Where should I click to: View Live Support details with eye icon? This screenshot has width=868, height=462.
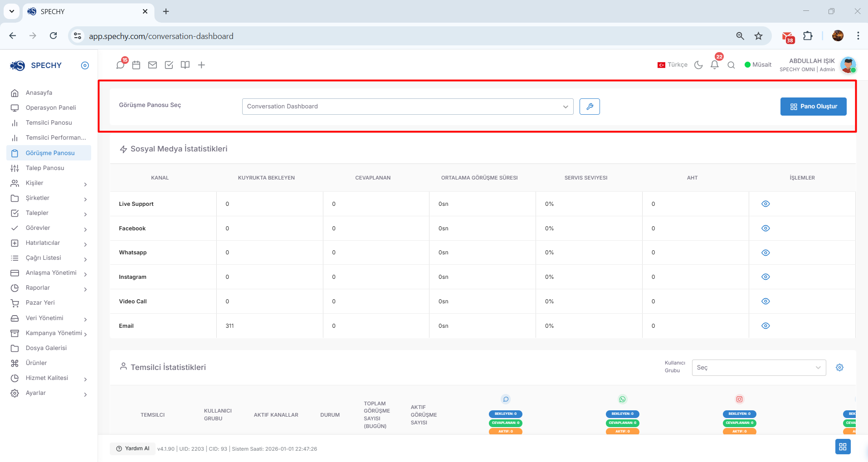766,204
